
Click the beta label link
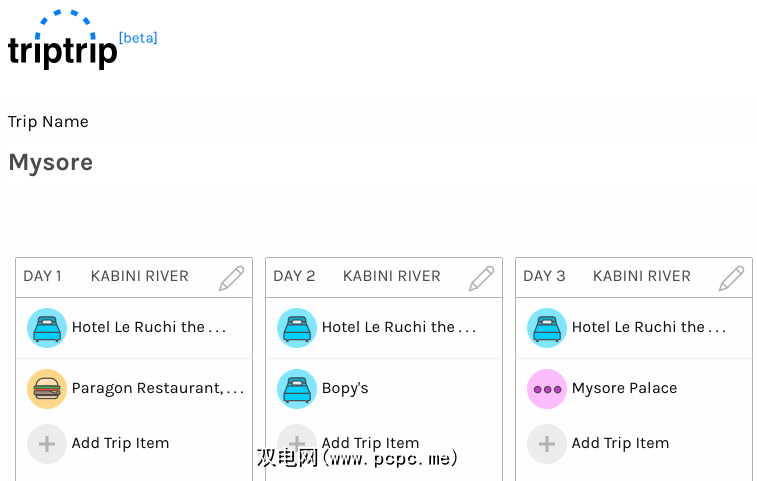138,38
